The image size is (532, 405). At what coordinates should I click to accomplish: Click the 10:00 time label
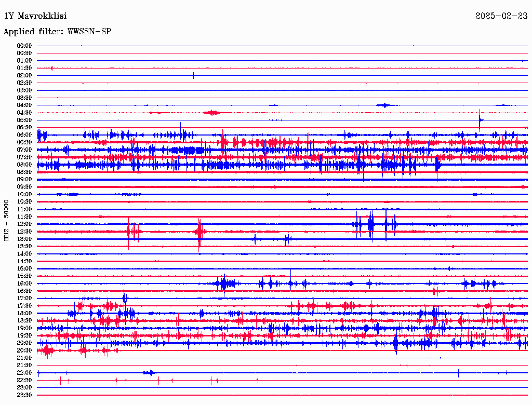pyautogui.click(x=24, y=194)
